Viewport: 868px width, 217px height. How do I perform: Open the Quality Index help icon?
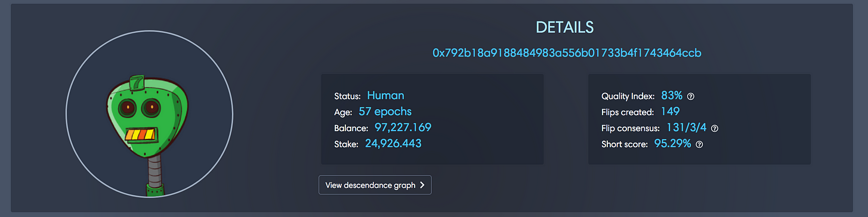click(x=691, y=96)
